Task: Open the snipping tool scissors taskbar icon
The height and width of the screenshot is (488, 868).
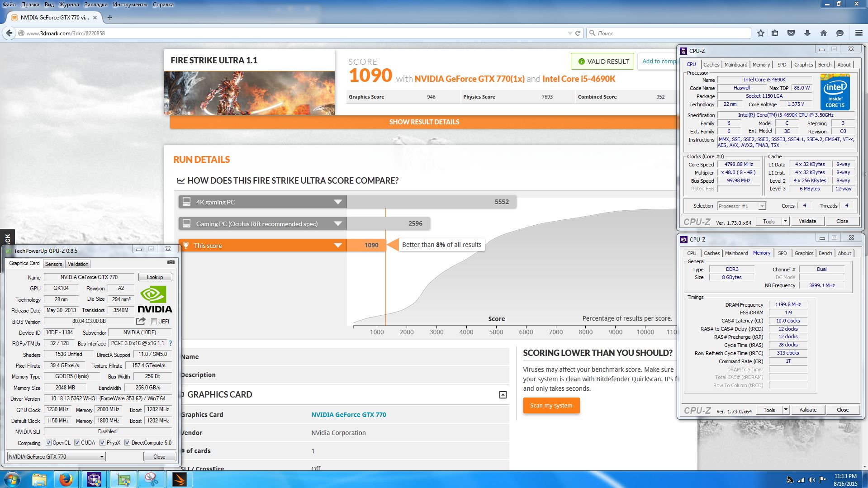Action: (151, 479)
